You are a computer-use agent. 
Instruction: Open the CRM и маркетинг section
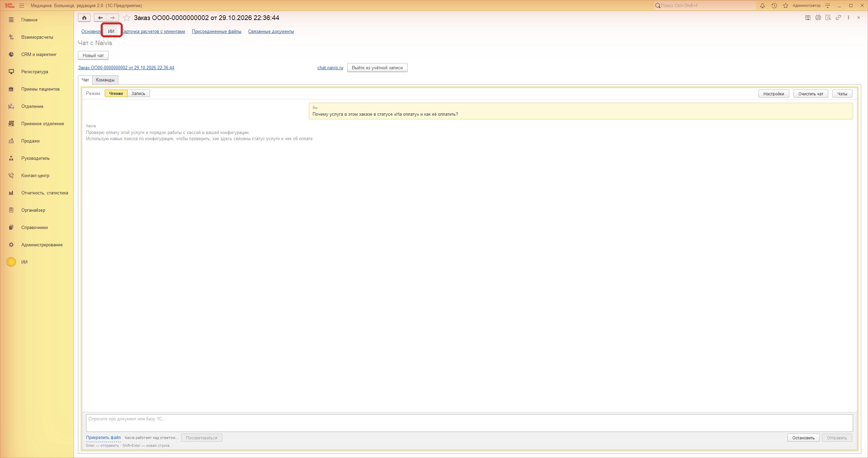tap(37, 54)
